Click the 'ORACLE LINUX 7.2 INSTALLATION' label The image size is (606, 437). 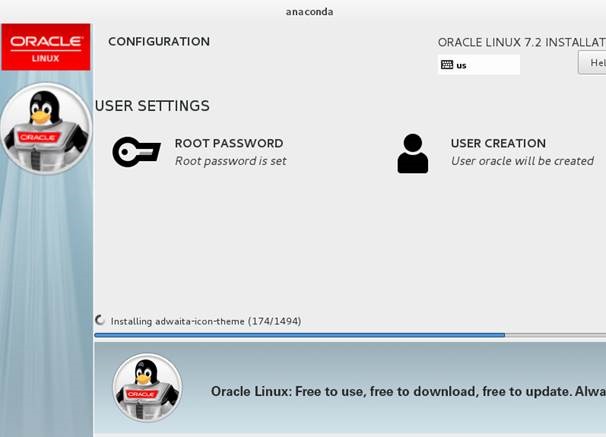click(522, 42)
